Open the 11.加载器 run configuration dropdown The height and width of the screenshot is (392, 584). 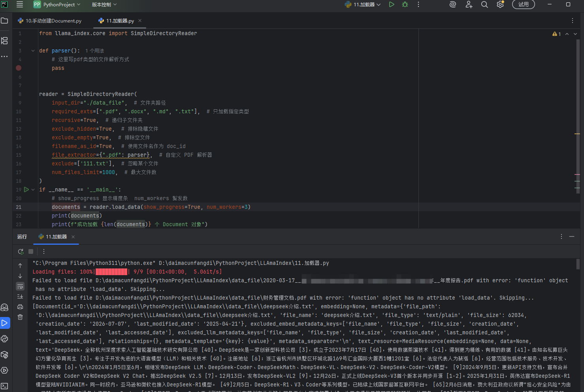click(x=363, y=4)
